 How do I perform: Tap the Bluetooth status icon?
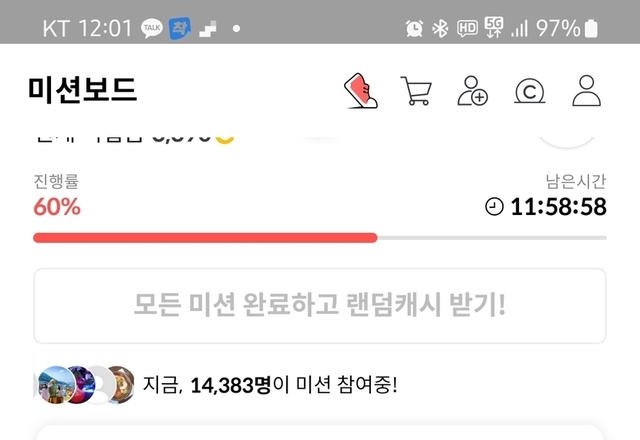[x=440, y=29]
